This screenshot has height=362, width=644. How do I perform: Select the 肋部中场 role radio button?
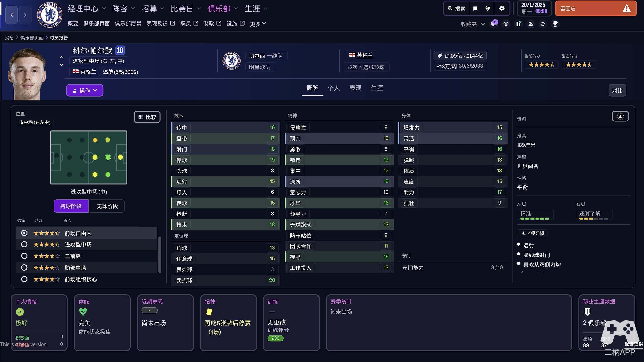coord(24,268)
